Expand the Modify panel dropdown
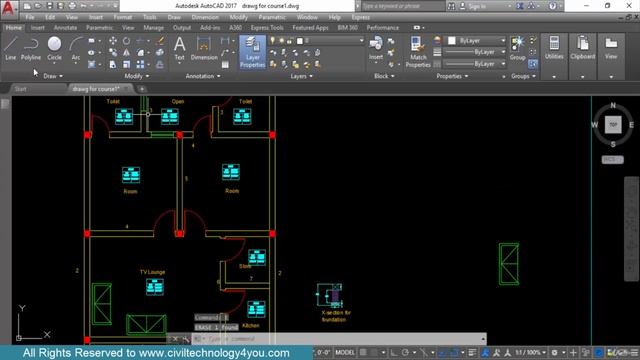The width and height of the screenshot is (640, 360). [x=137, y=76]
